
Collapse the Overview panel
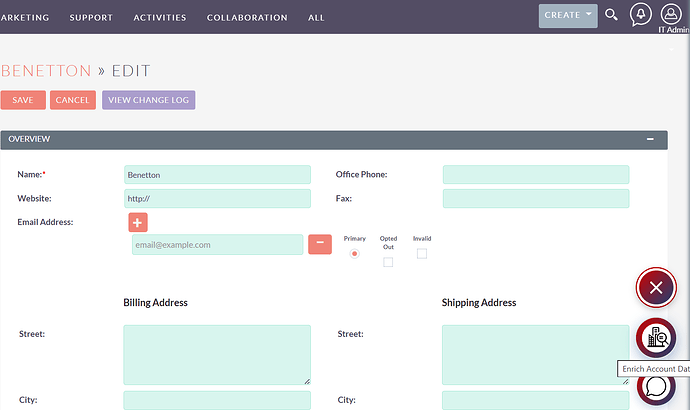pyautogui.click(x=650, y=139)
